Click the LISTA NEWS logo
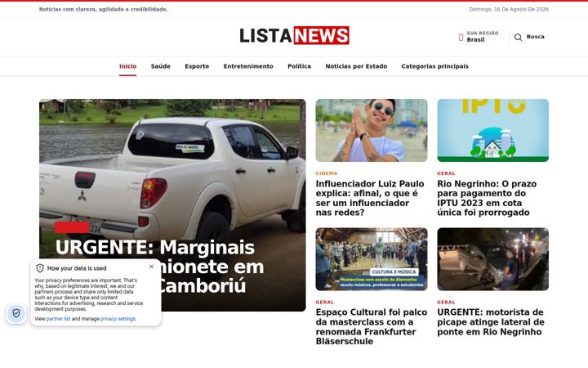 pos(294,36)
